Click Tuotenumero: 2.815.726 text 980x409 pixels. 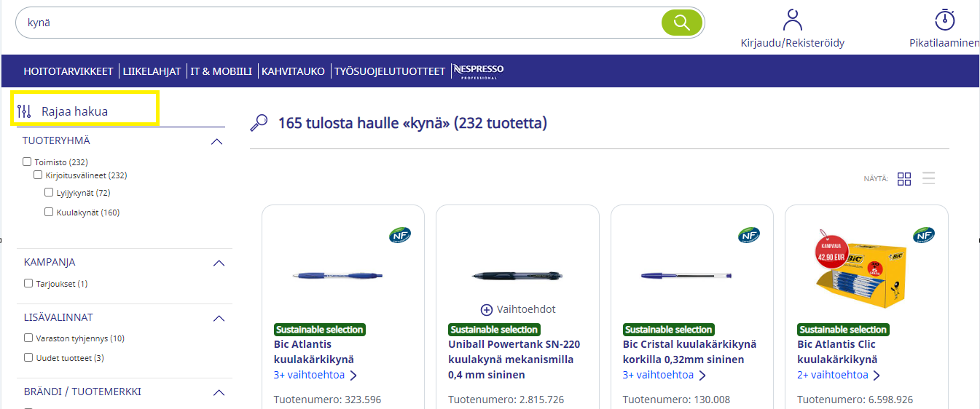click(505, 400)
